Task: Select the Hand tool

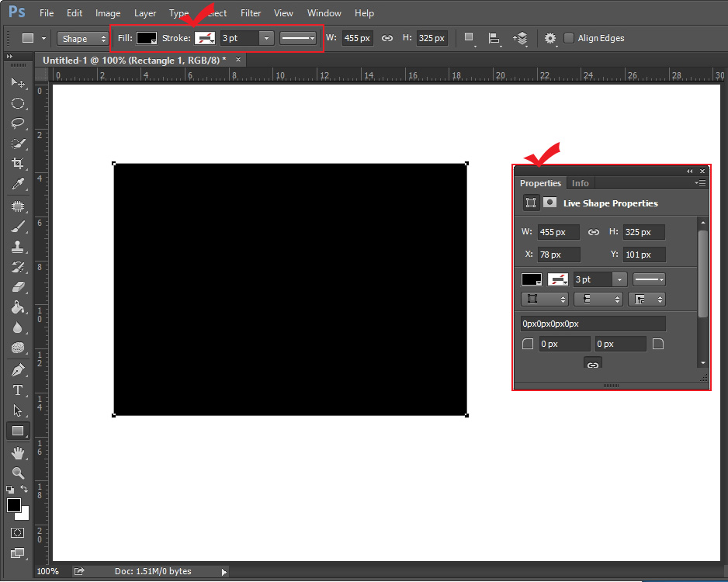Action: pyautogui.click(x=18, y=452)
